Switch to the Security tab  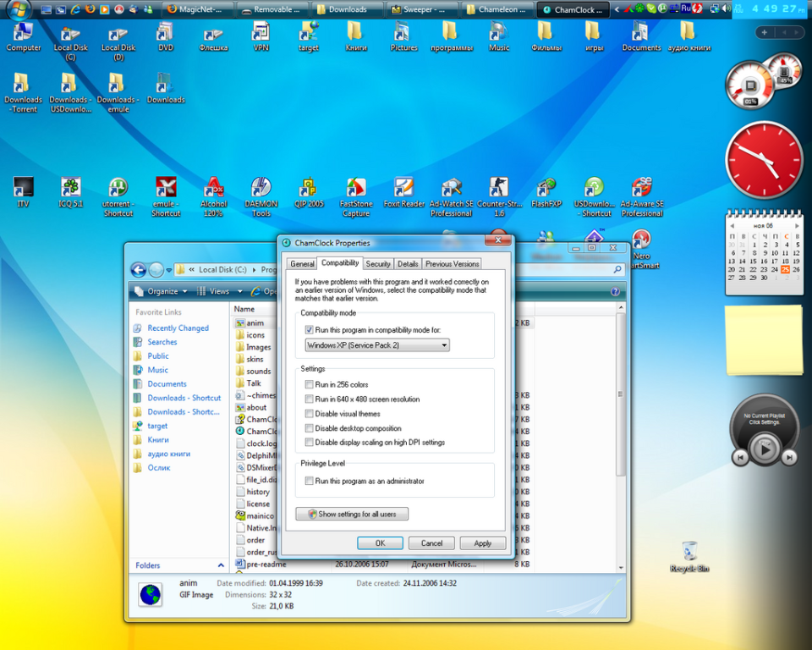(378, 264)
